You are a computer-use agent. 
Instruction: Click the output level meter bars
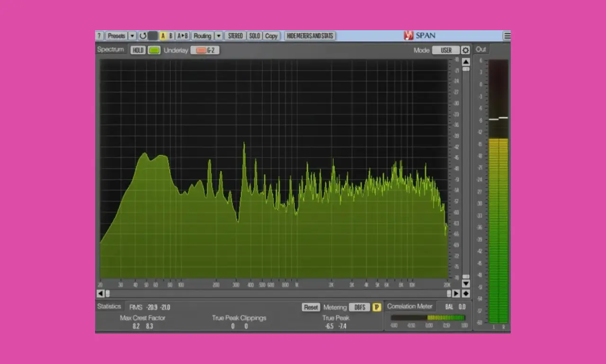click(498, 191)
